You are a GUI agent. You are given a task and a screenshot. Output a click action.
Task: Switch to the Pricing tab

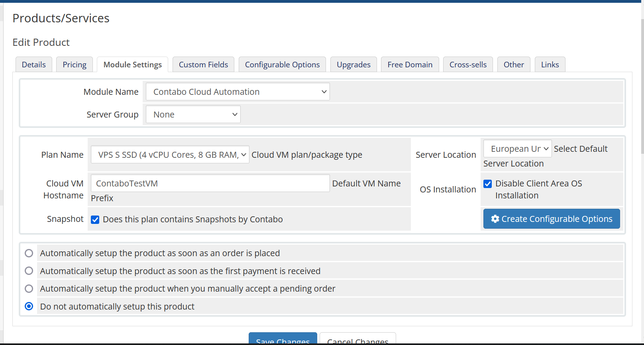(75, 65)
